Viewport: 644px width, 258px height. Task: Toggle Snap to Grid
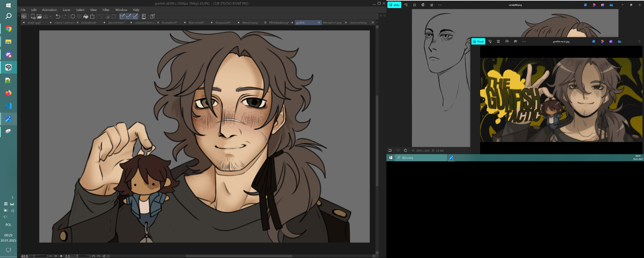(135, 16)
